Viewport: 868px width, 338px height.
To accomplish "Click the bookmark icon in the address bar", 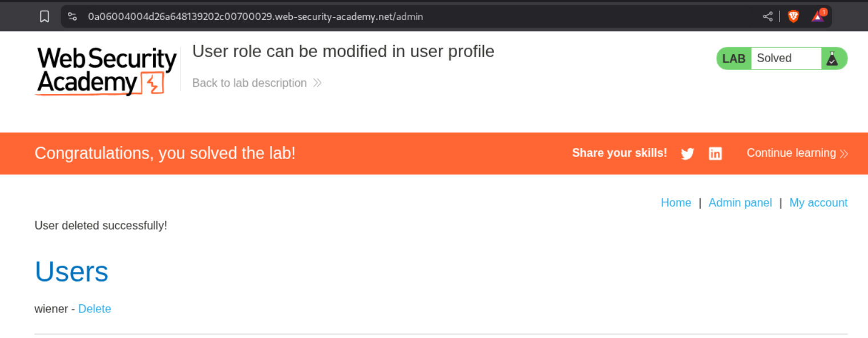I will [45, 17].
